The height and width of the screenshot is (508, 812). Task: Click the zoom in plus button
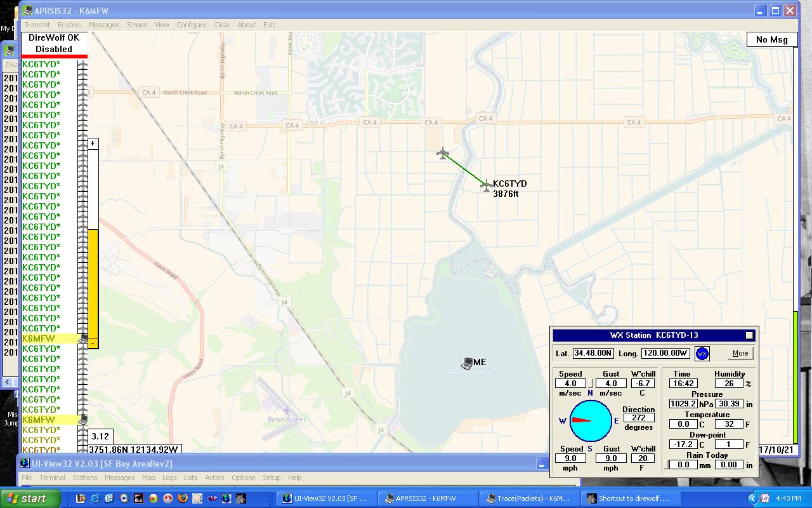93,144
